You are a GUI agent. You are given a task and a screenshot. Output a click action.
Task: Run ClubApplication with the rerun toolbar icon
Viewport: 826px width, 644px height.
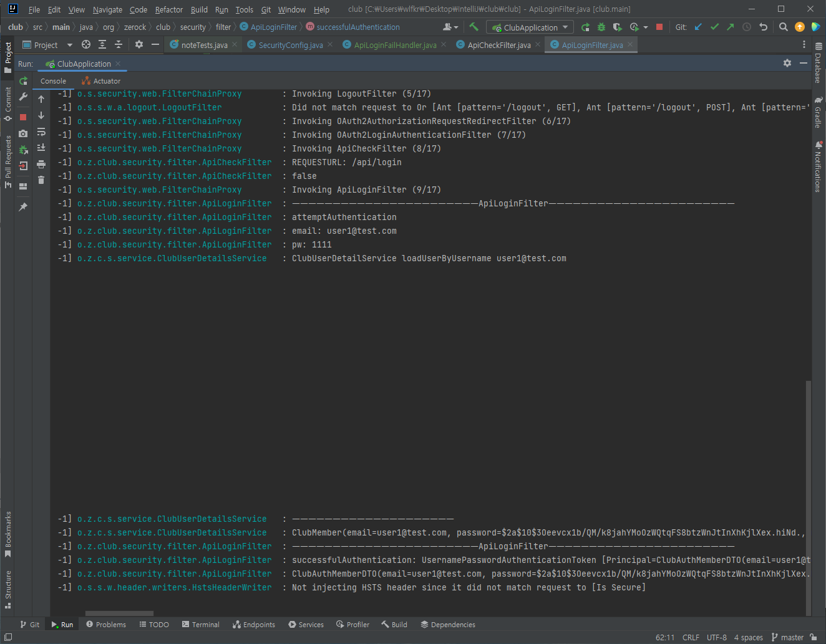coord(585,27)
